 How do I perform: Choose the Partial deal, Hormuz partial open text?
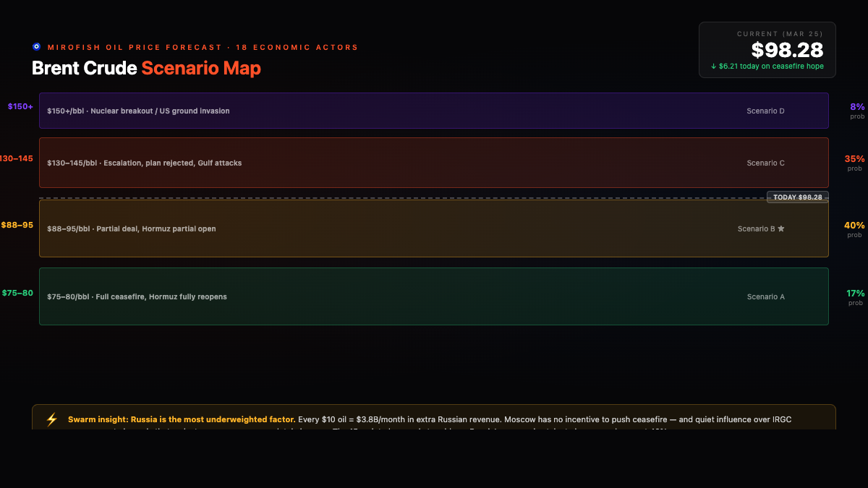pyautogui.click(x=131, y=229)
